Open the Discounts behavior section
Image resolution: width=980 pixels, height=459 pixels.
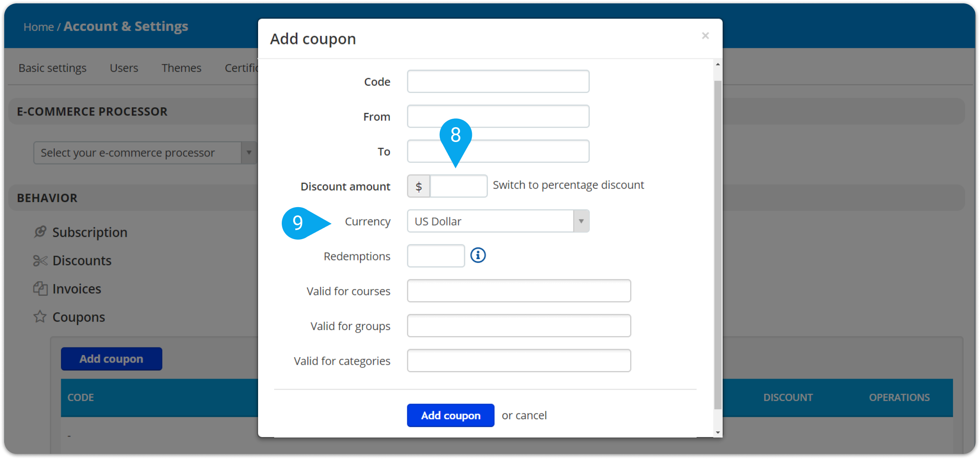[x=82, y=260]
